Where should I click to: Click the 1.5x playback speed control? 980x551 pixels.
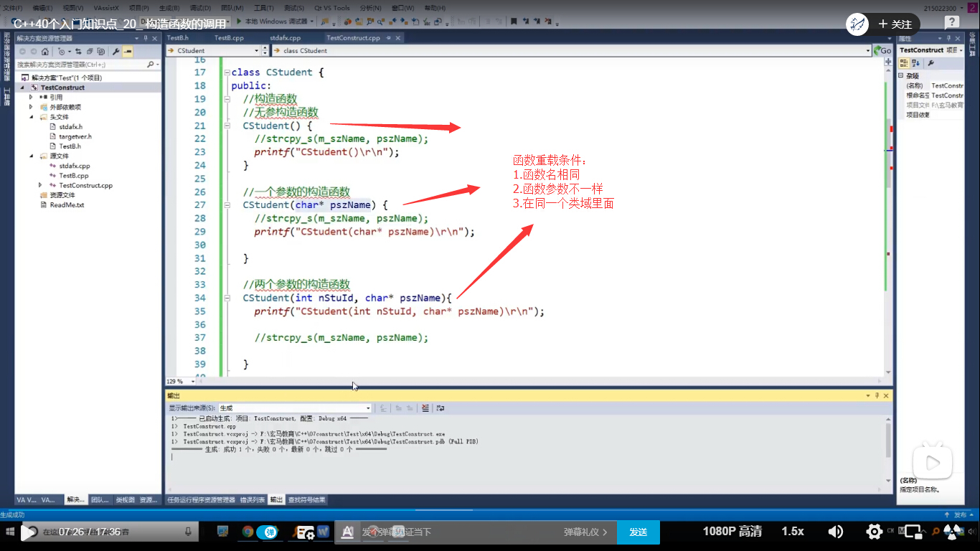[x=792, y=532]
